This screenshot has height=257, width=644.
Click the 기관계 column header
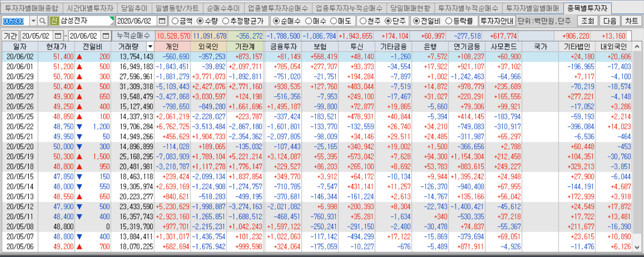(245, 47)
